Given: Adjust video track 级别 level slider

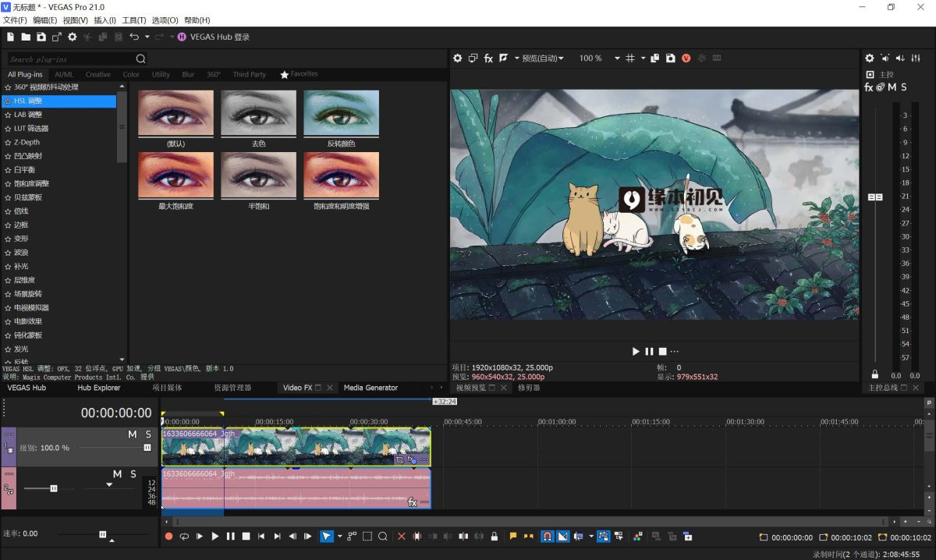Looking at the screenshot, I should [x=147, y=448].
